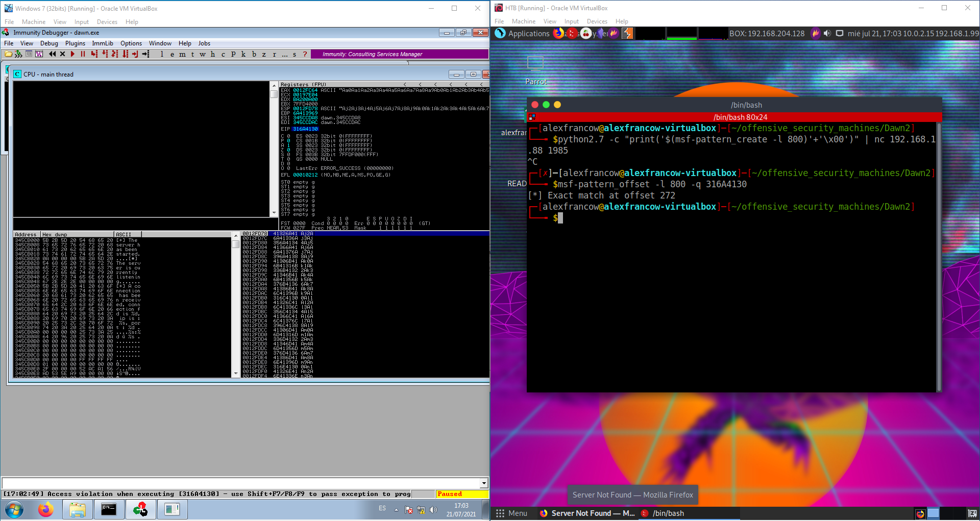Click the Immunity Debugger taskbar icon
Screen dimensions: 980x521
(x=140, y=509)
